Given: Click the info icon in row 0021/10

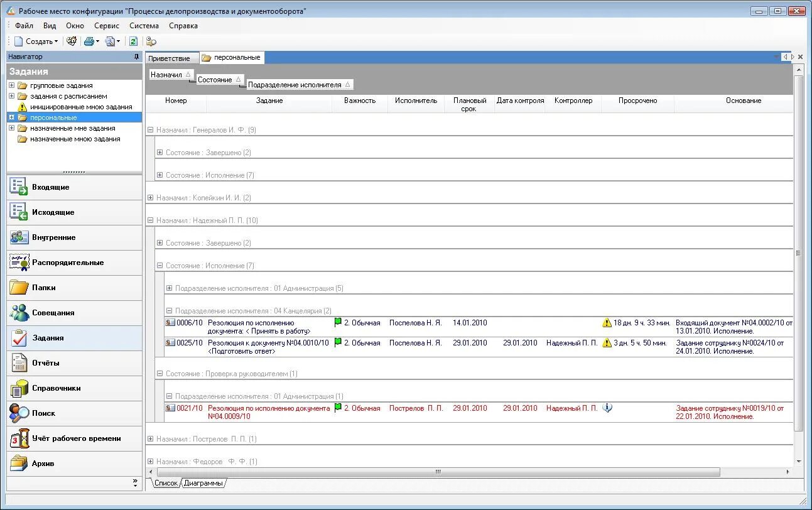Looking at the screenshot, I should [607, 408].
